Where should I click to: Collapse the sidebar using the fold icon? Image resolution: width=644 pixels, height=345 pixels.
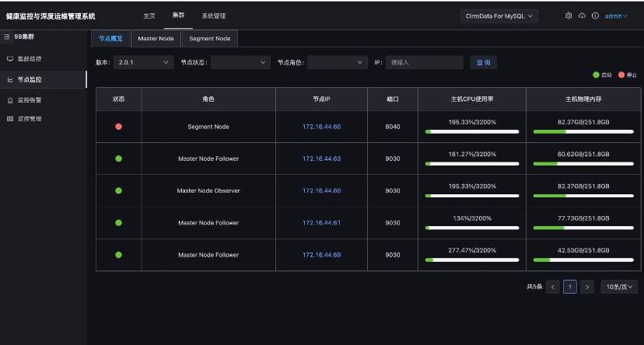(x=7, y=36)
